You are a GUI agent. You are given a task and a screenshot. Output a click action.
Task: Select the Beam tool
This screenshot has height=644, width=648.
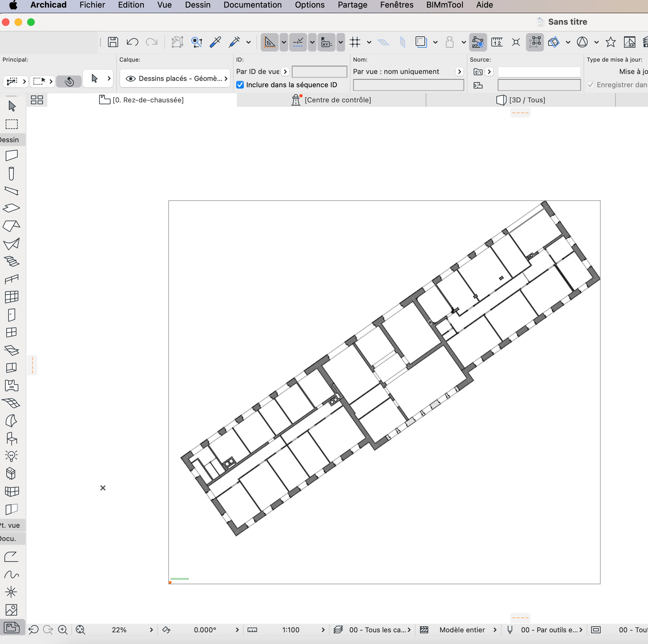pos(12,191)
